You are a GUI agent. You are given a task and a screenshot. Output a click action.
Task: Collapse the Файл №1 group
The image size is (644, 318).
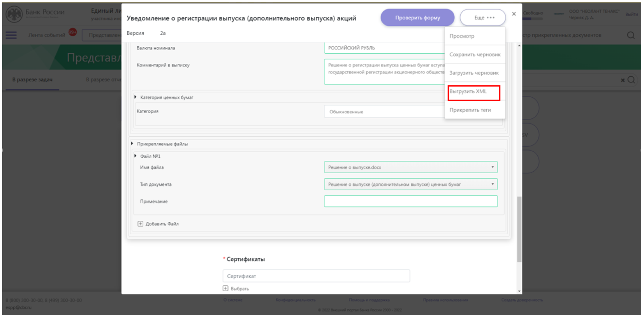tap(135, 156)
